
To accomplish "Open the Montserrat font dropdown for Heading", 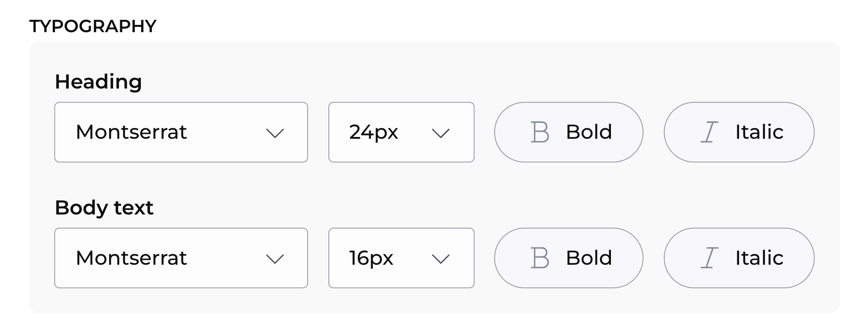I will (x=181, y=132).
